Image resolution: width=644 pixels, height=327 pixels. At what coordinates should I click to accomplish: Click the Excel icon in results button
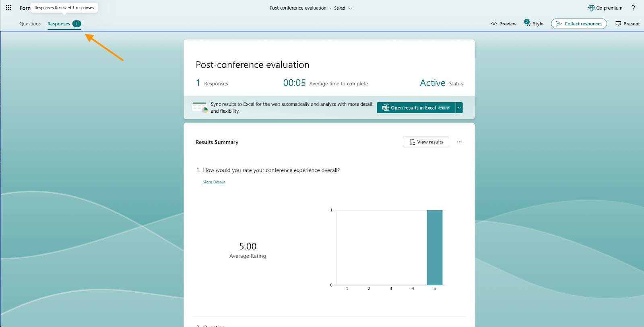click(x=386, y=108)
